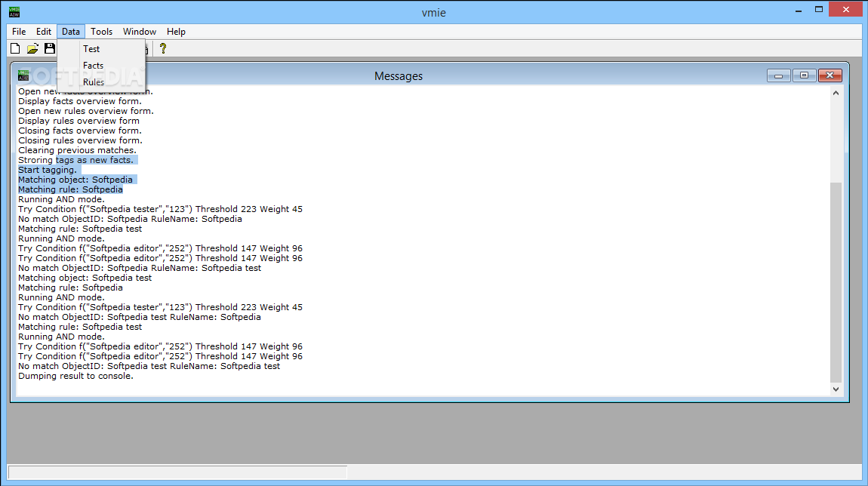
Task: Open the Help menu
Action: [176, 32]
